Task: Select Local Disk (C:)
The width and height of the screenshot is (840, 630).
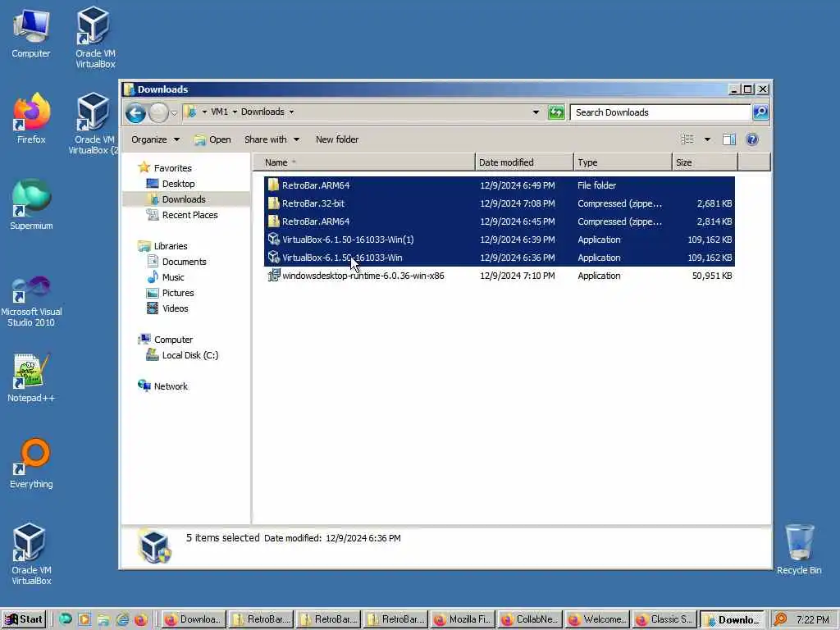Action: pyautogui.click(x=189, y=355)
